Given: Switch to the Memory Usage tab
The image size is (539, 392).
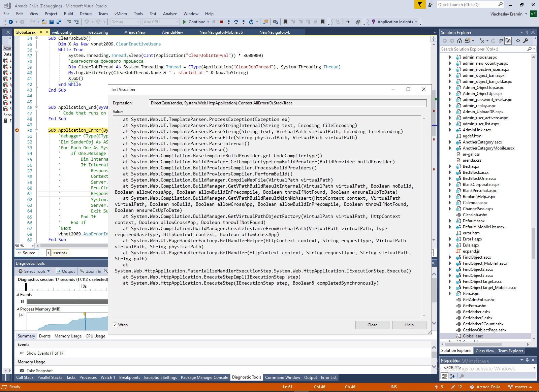Looking at the screenshot, I should (68, 336).
